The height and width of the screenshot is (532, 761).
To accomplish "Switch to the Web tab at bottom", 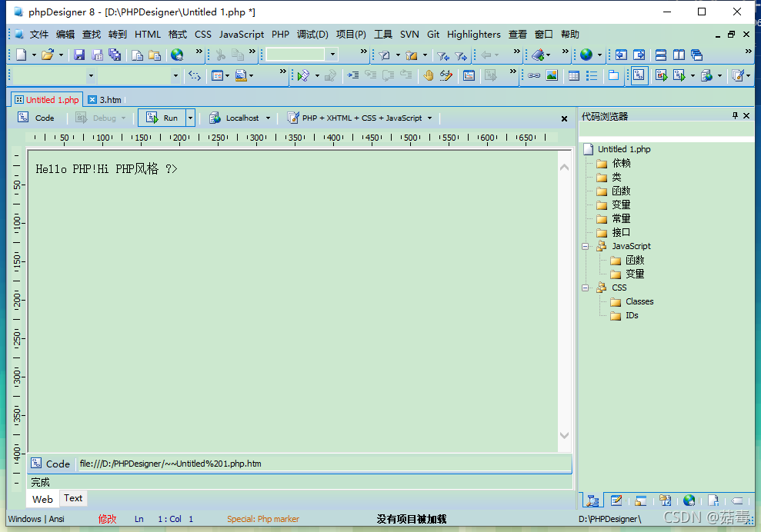I will tap(43, 499).
